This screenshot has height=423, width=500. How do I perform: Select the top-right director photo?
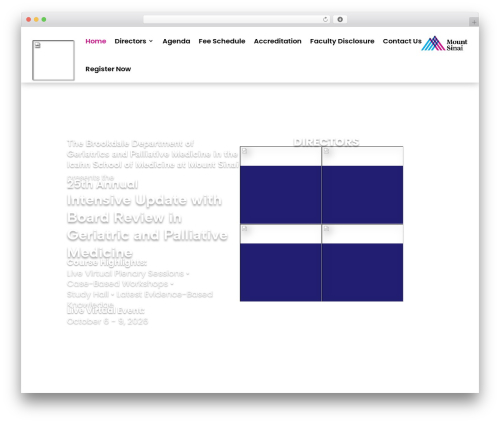(362, 185)
